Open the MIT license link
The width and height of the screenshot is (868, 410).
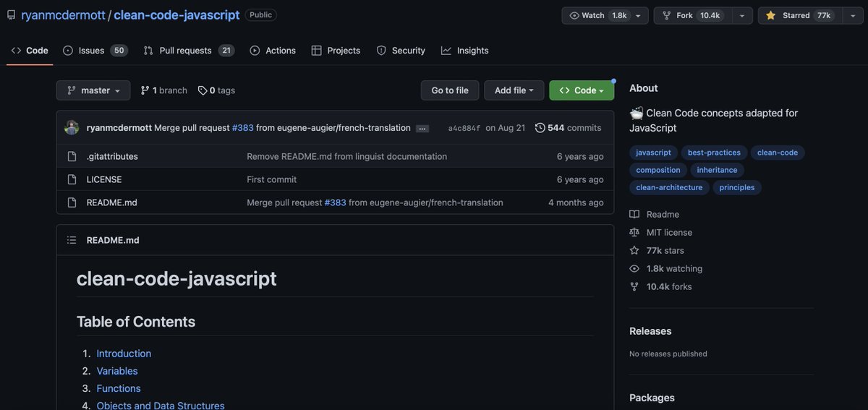[661, 232]
